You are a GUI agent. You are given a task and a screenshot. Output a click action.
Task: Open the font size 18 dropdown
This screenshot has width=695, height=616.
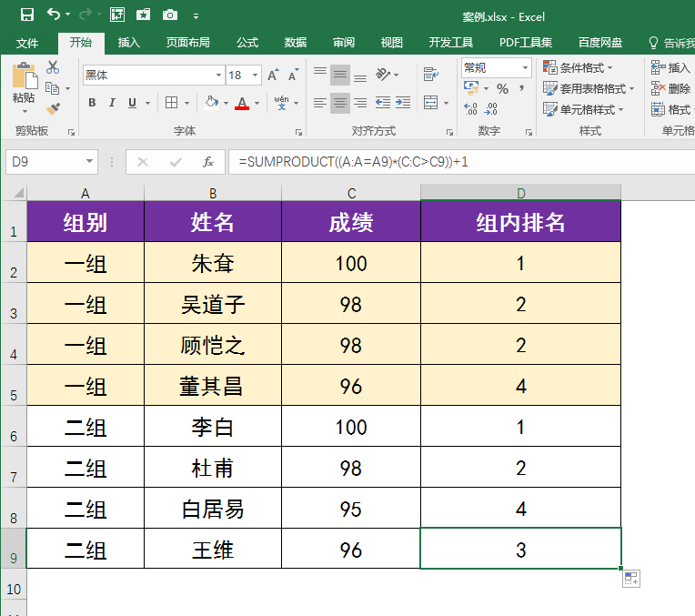[x=256, y=75]
